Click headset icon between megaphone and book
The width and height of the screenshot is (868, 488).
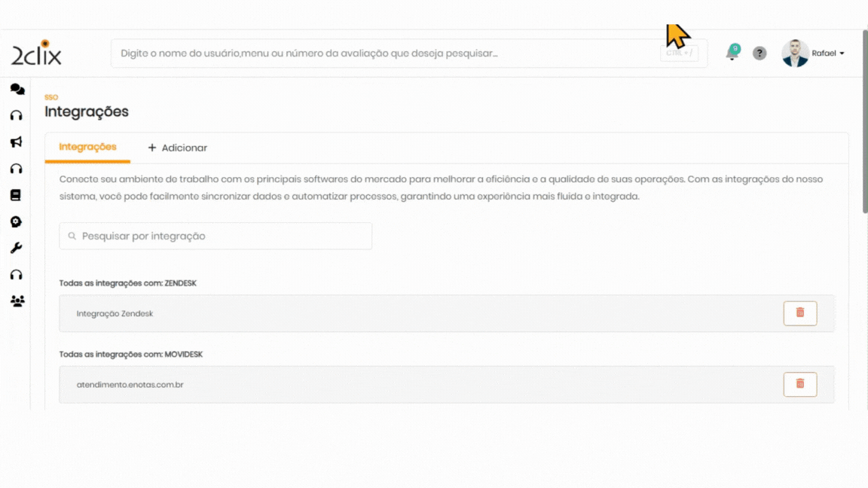[x=16, y=169]
